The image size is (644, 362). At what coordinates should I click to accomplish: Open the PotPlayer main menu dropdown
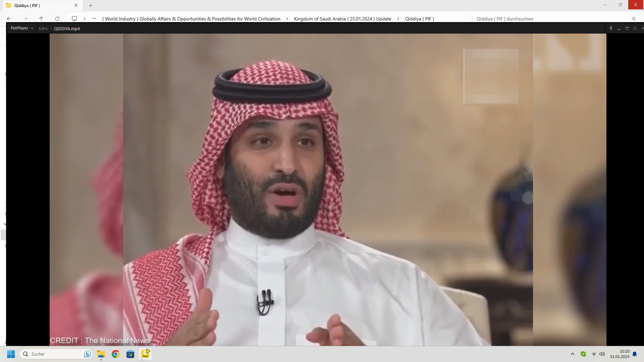(22, 28)
